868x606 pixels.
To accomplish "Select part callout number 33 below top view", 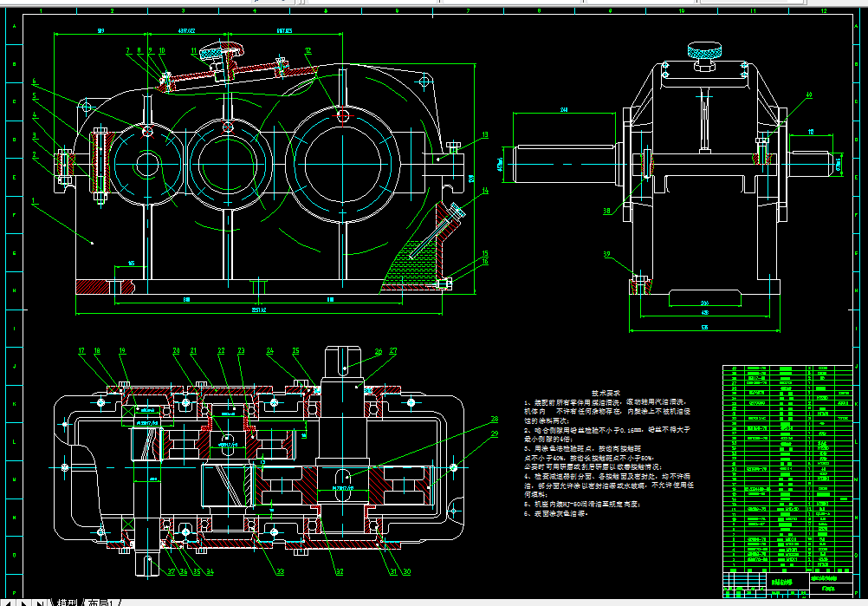I will pyautogui.click(x=281, y=571).
